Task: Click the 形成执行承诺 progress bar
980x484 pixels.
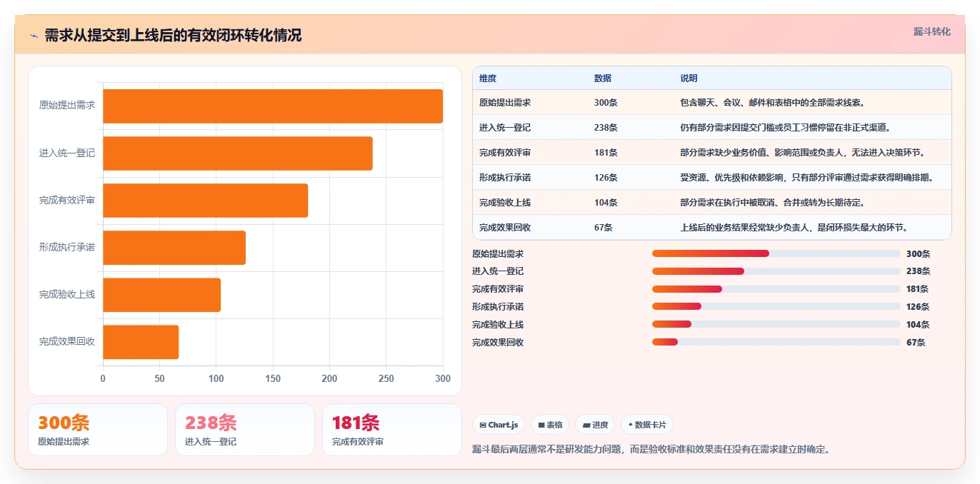Action: (776, 306)
